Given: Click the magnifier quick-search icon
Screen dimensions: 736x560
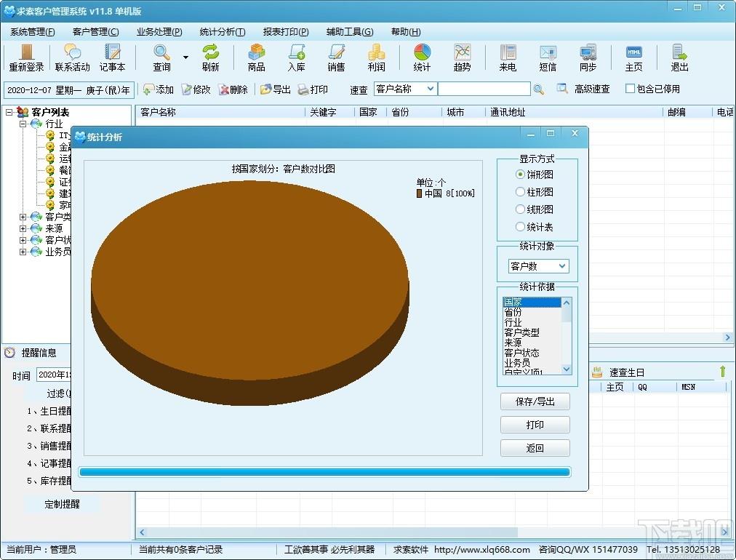Looking at the screenshot, I should pos(539,89).
